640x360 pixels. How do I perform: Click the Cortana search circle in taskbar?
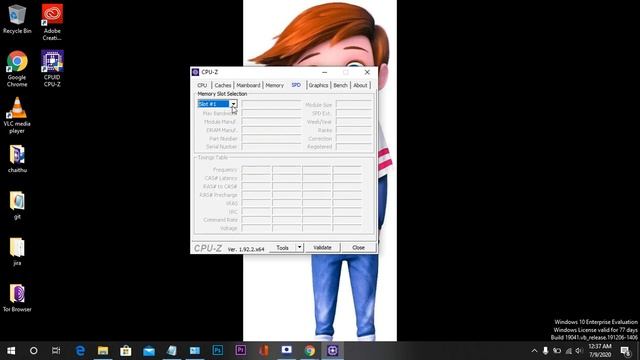pyautogui.click(x=33, y=351)
